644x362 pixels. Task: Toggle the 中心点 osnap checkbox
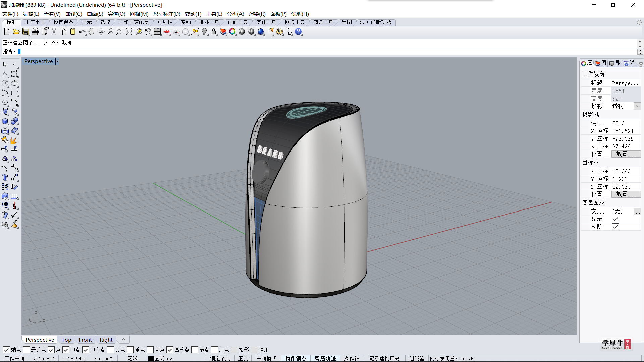tap(86, 350)
